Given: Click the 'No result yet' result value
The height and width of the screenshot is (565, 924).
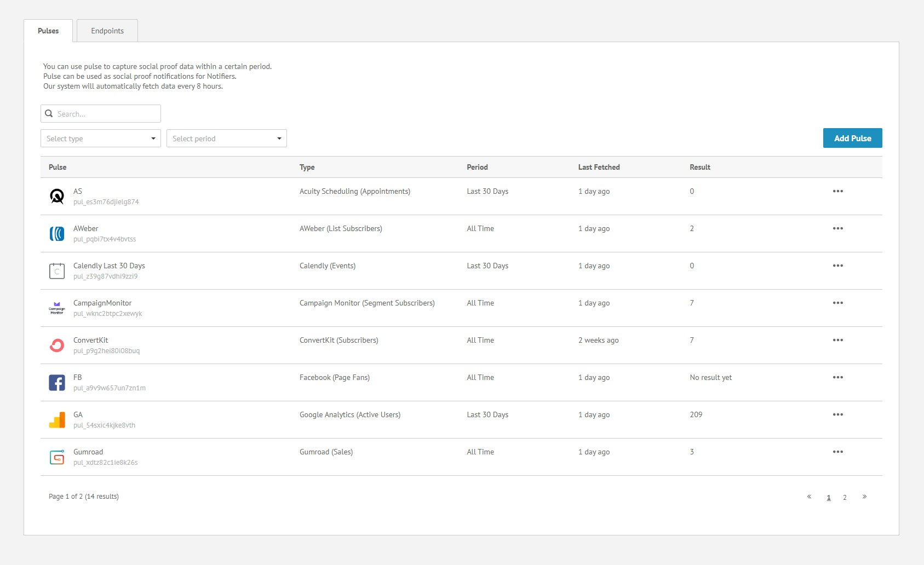Looking at the screenshot, I should coord(711,378).
